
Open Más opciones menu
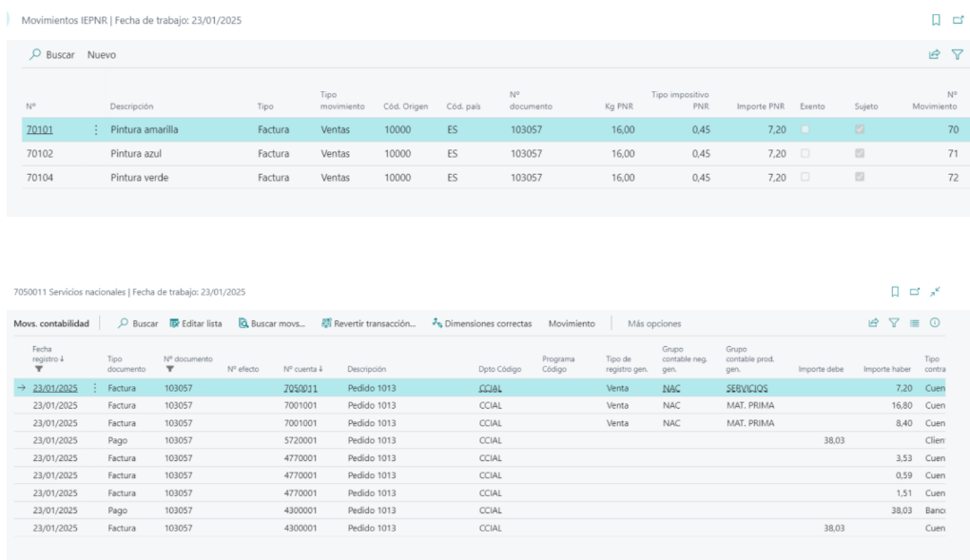click(x=654, y=323)
